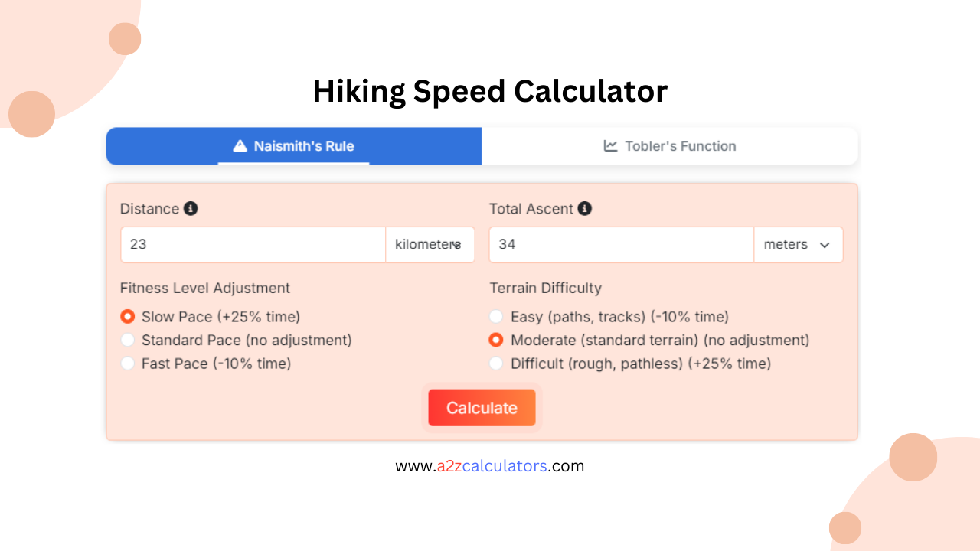The width and height of the screenshot is (980, 551).
Task: Open the info tooltip next to Total Ascent
Action: [585, 207]
